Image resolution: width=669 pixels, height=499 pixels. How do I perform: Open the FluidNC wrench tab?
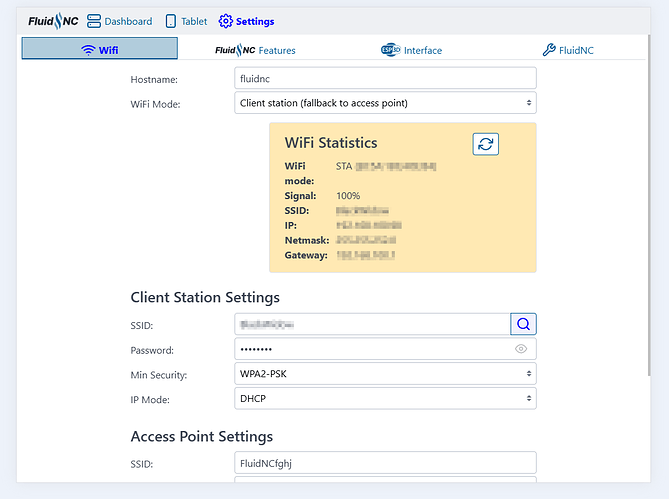568,50
